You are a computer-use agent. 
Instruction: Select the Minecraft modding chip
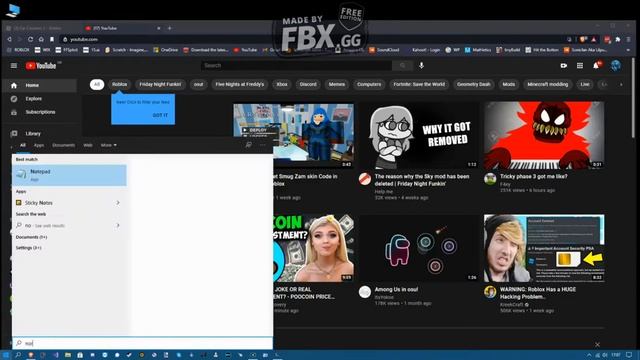click(x=547, y=84)
